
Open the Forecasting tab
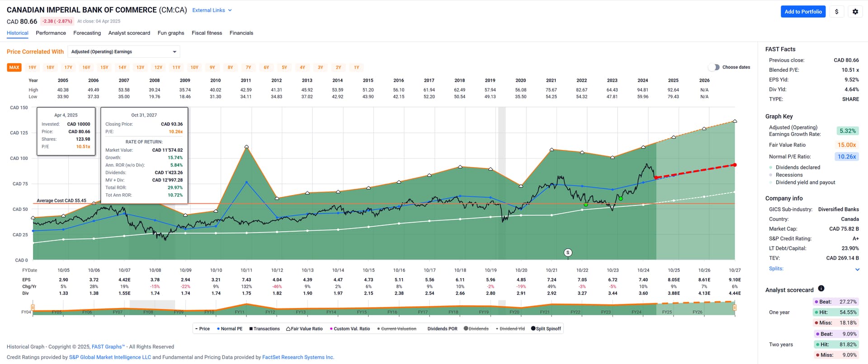(87, 33)
